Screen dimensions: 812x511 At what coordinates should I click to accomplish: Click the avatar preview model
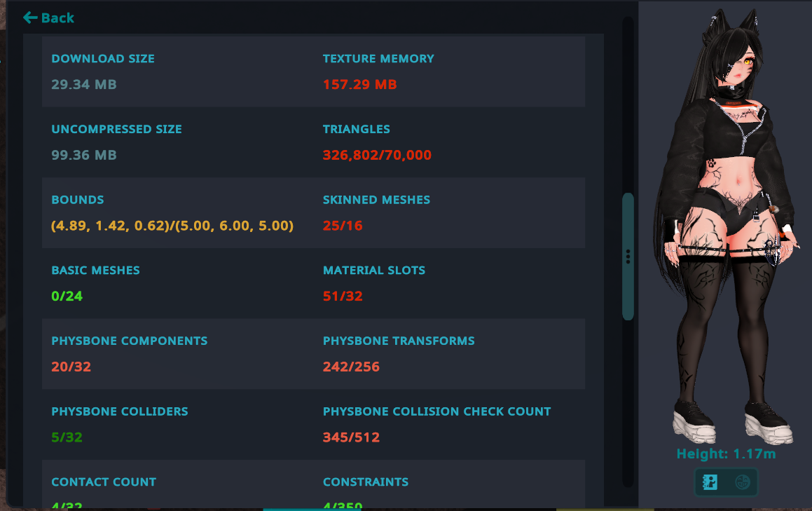pyautogui.click(x=726, y=227)
